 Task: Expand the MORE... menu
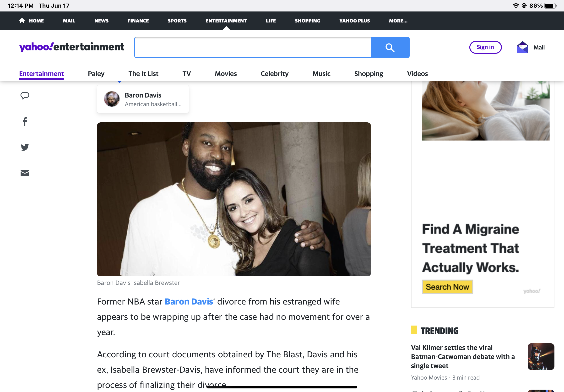398,21
